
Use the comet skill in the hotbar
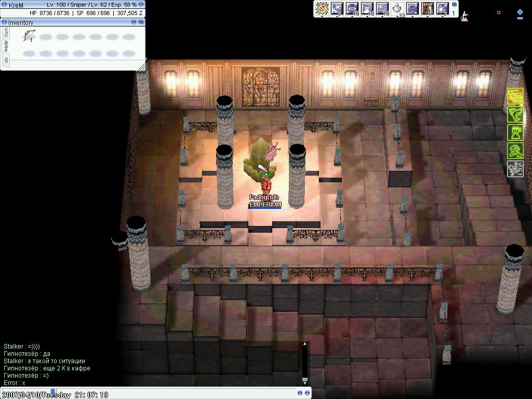click(x=382, y=8)
